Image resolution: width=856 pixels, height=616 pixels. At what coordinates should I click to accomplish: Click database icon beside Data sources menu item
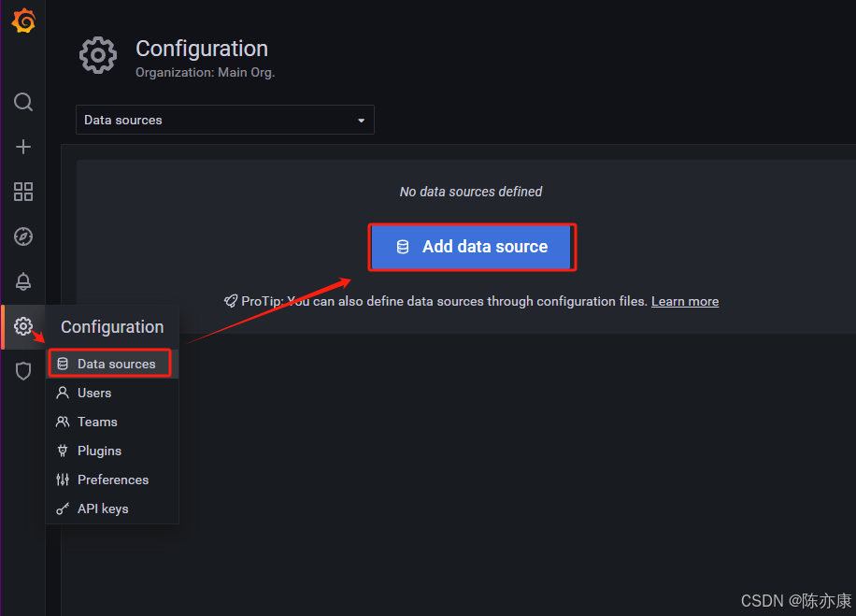[x=63, y=364]
